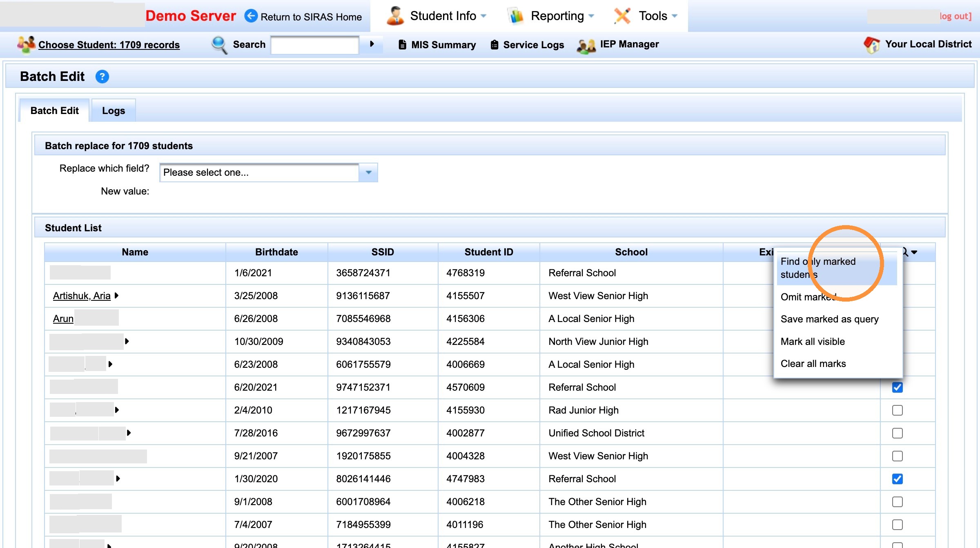This screenshot has height=548, width=980.
Task: Click the MIS Summary document icon
Action: pyautogui.click(x=402, y=45)
